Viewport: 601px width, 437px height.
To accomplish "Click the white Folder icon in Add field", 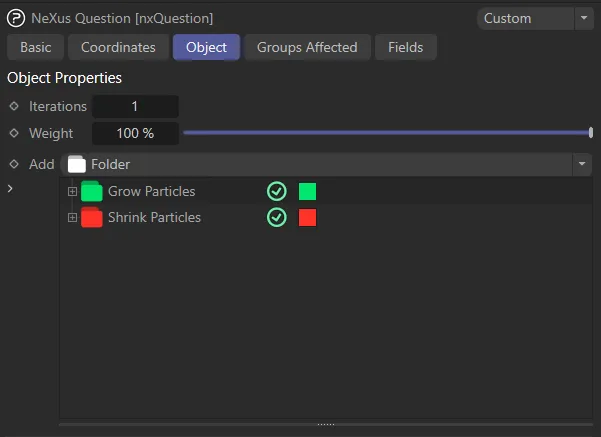I will tap(76, 164).
